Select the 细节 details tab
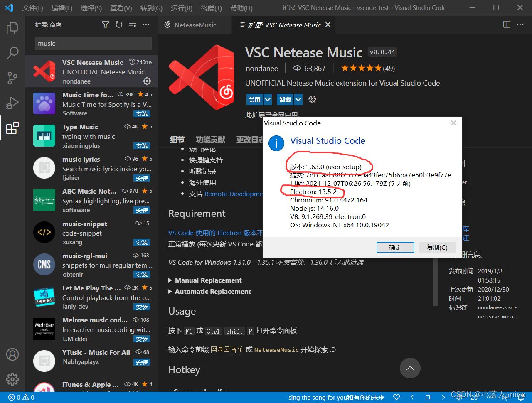This screenshot has height=403, width=532. (177, 140)
